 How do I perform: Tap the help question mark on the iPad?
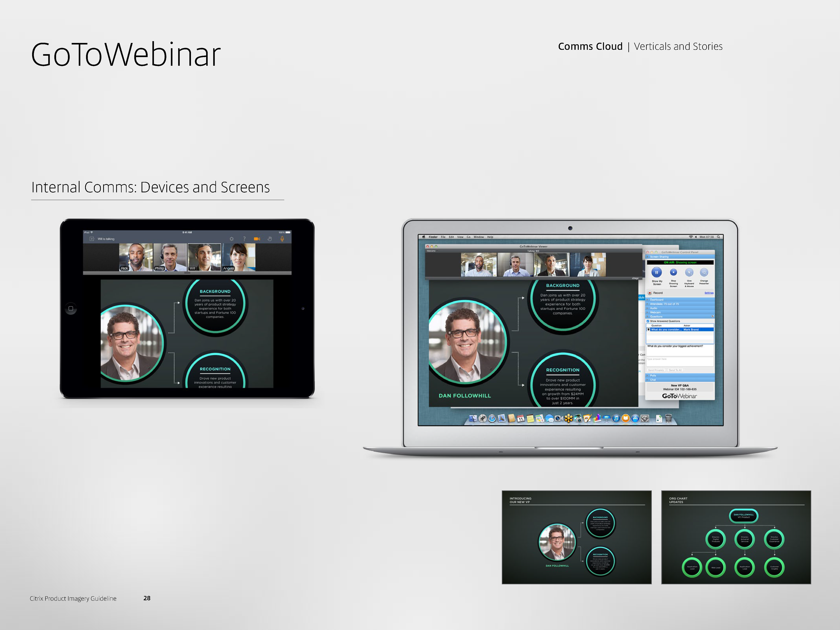tap(244, 239)
